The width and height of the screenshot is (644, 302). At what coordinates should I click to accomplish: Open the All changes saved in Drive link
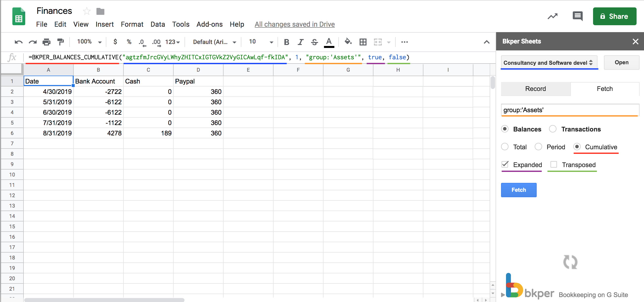[x=295, y=24]
